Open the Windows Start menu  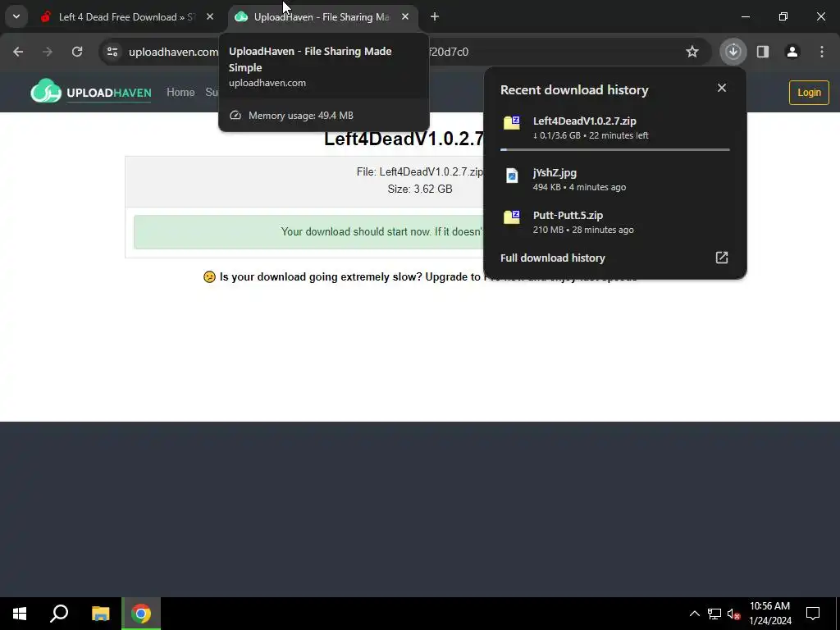[20, 614]
